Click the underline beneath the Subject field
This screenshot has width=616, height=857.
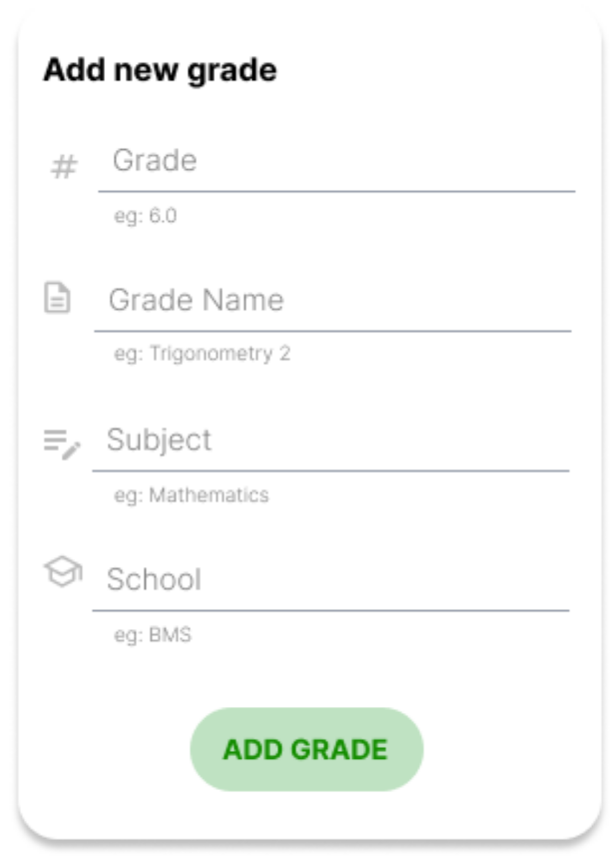[331, 471]
